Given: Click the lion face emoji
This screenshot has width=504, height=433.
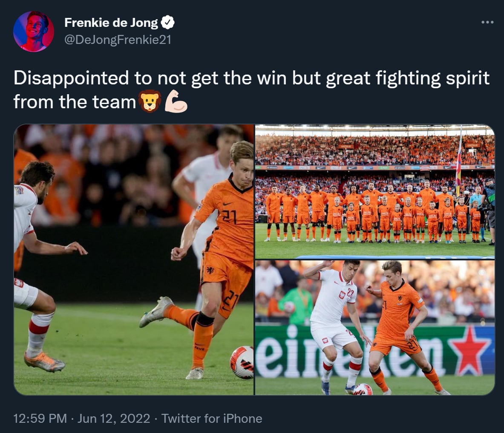Looking at the screenshot, I should [150, 101].
